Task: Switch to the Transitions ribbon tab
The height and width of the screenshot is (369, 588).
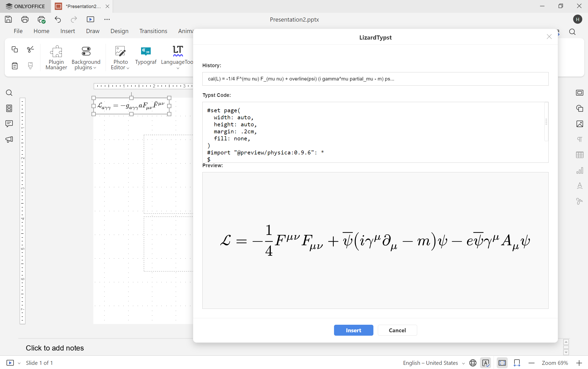Action: [153, 31]
